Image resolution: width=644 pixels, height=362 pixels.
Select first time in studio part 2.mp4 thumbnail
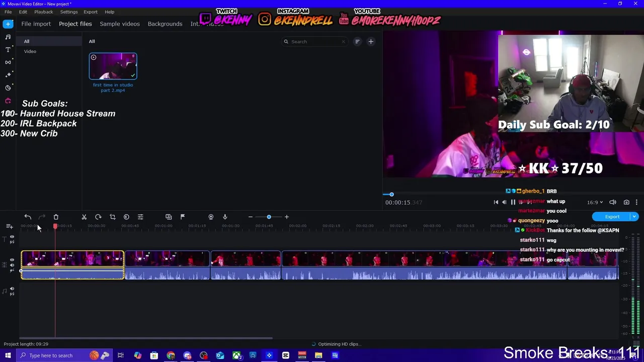pos(113,66)
